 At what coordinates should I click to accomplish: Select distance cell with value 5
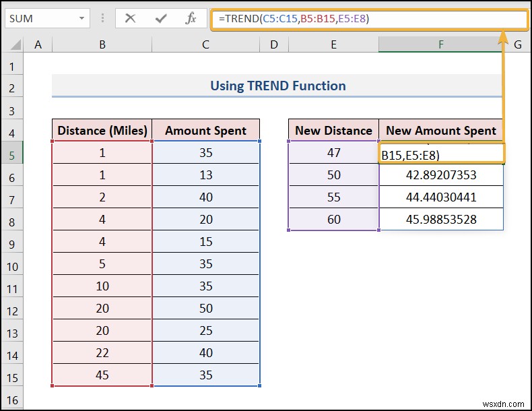point(102,263)
